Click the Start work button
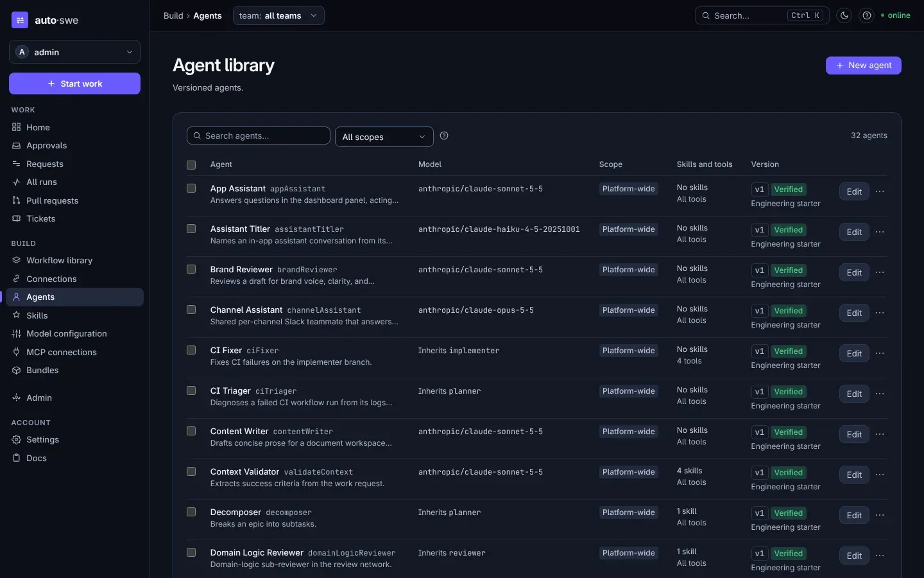Screen dimensions: 924x578 [x=74, y=83]
